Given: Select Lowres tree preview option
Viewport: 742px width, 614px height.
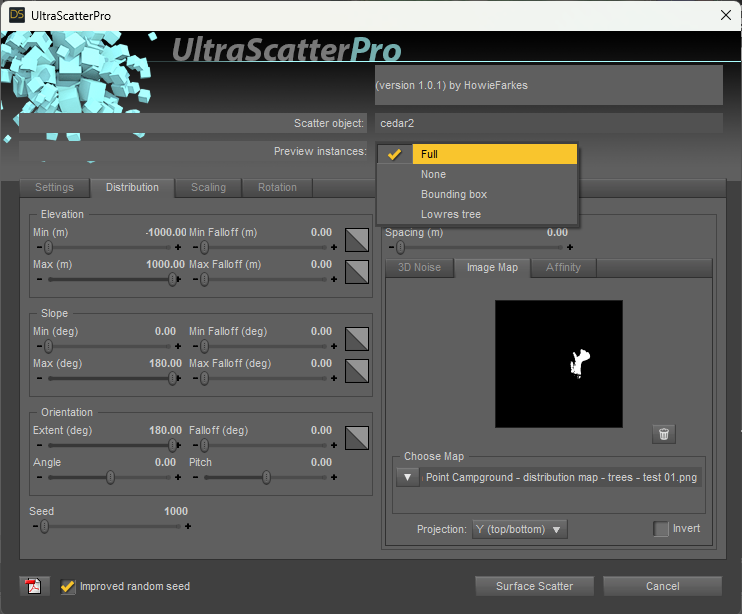Looking at the screenshot, I should (477, 214).
